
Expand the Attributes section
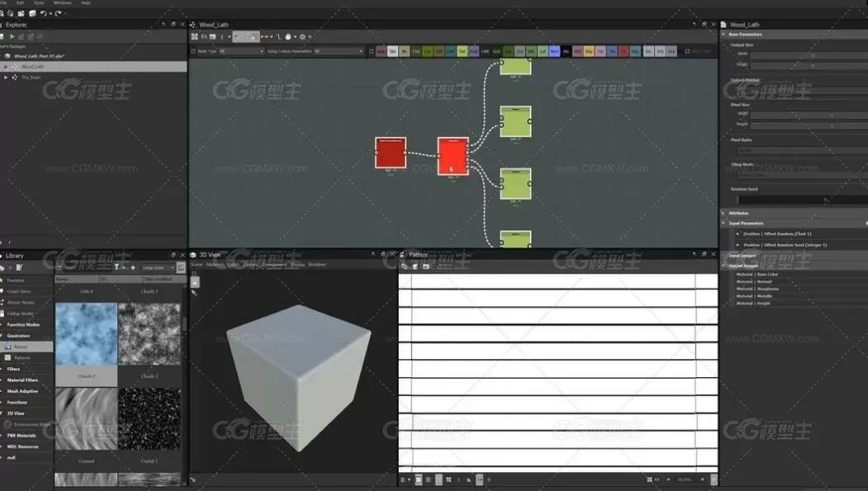coord(723,213)
